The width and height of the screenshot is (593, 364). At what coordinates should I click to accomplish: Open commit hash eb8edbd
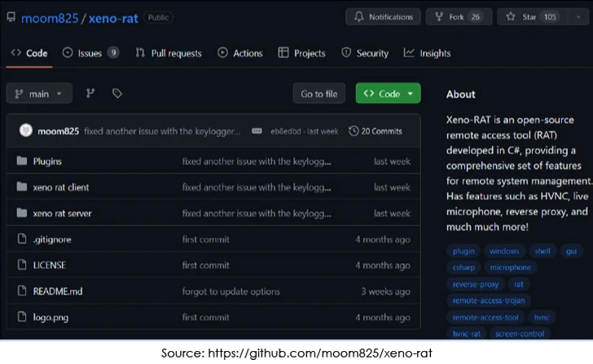pos(286,131)
